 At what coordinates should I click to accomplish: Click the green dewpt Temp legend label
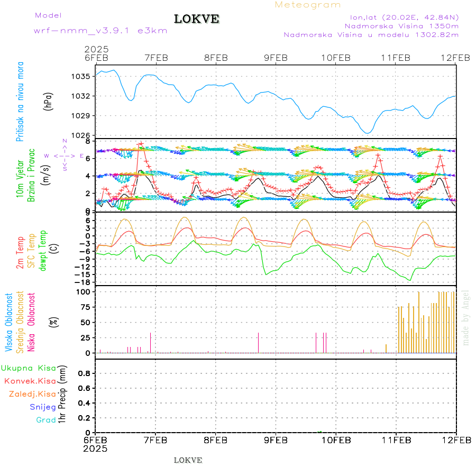[x=43, y=250]
